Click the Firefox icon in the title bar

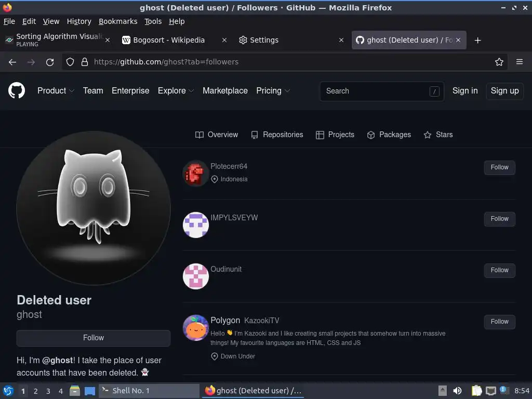pos(7,7)
